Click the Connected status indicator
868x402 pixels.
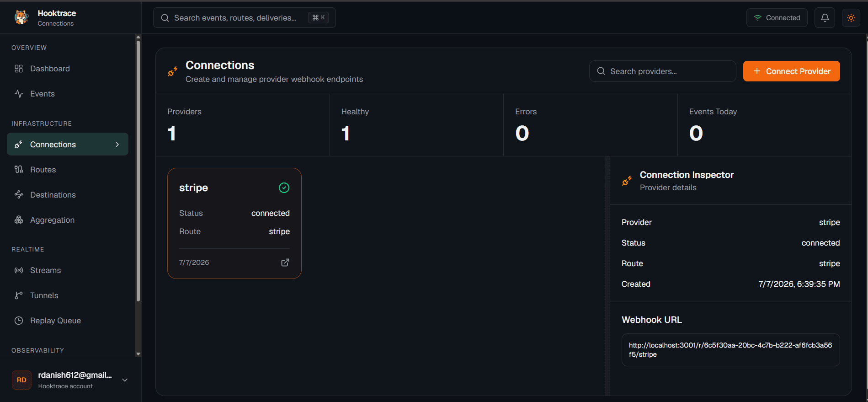click(x=777, y=18)
